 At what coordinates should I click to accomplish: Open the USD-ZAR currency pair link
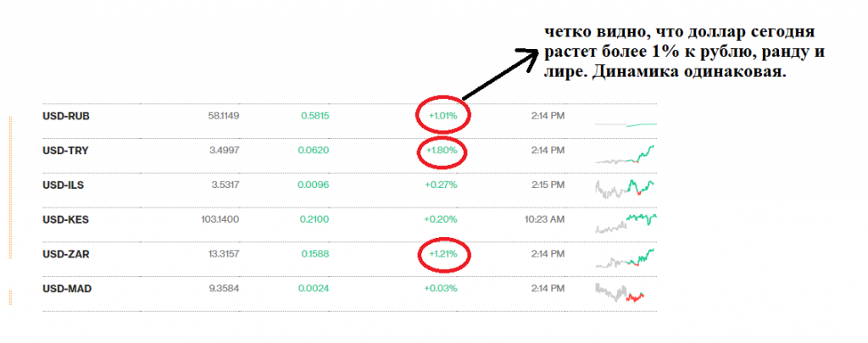click(66, 254)
